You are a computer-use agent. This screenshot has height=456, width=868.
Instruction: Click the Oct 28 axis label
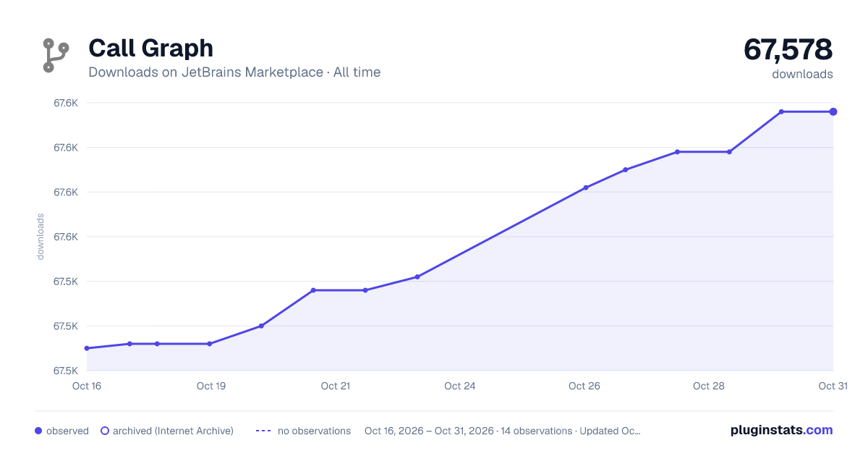click(709, 386)
